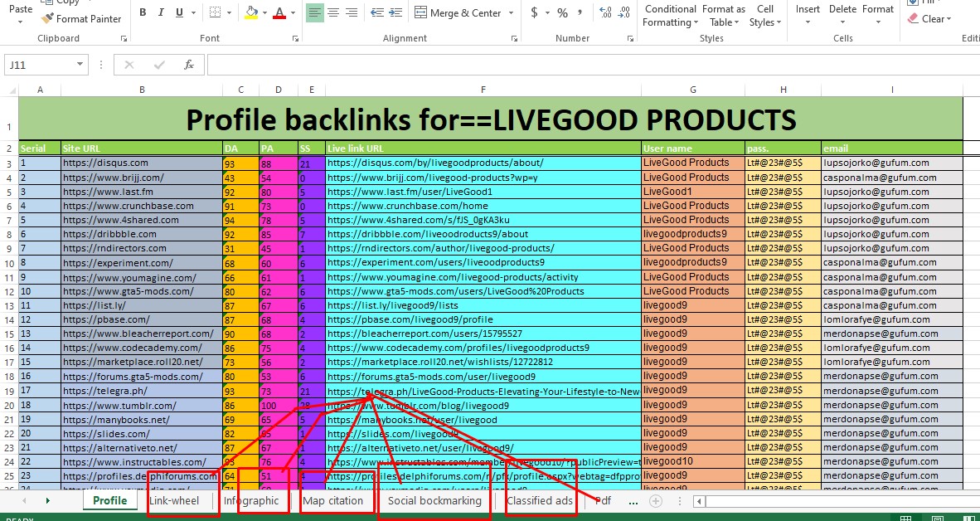Viewport: 980px width, 521px height.
Task: Toggle underline formatting
Action: click(180, 12)
